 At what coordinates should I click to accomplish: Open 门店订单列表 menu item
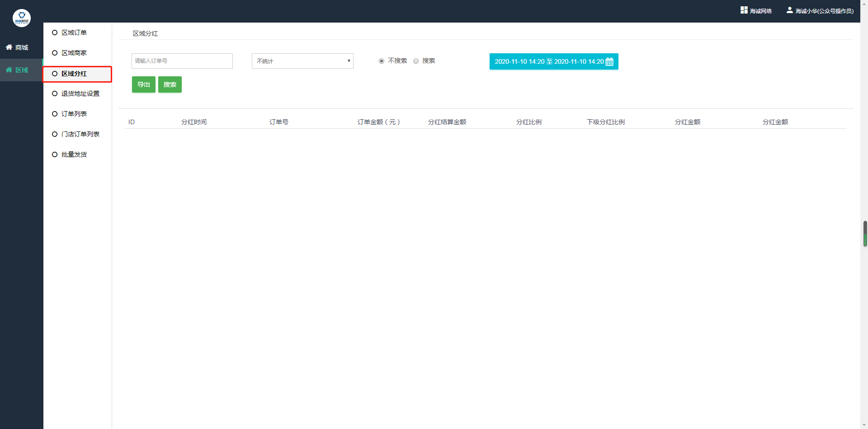[x=77, y=134]
